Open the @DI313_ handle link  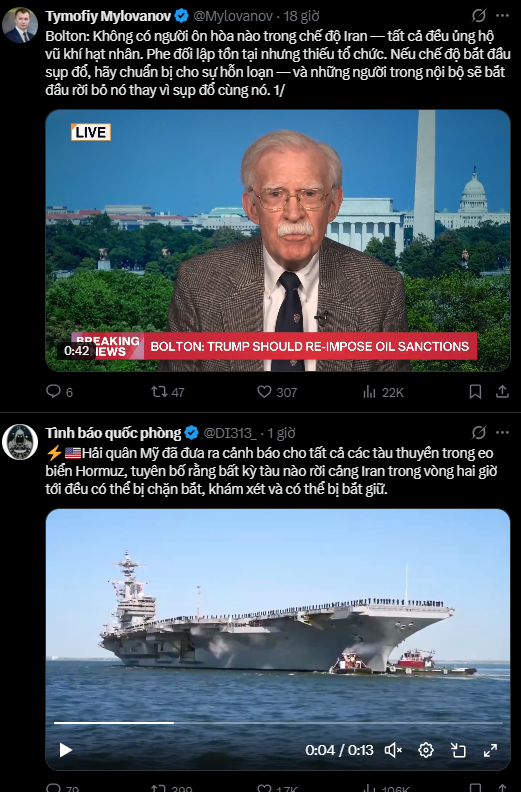coord(230,433)
